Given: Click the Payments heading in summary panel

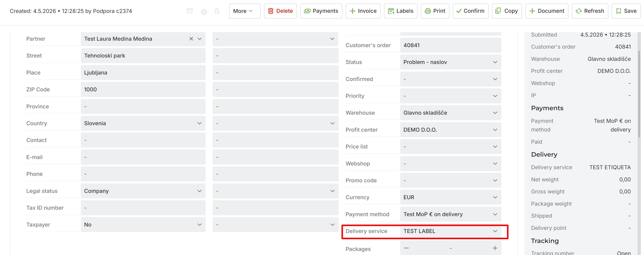Looking at the screenshot, I should click(x=547, y=108).
